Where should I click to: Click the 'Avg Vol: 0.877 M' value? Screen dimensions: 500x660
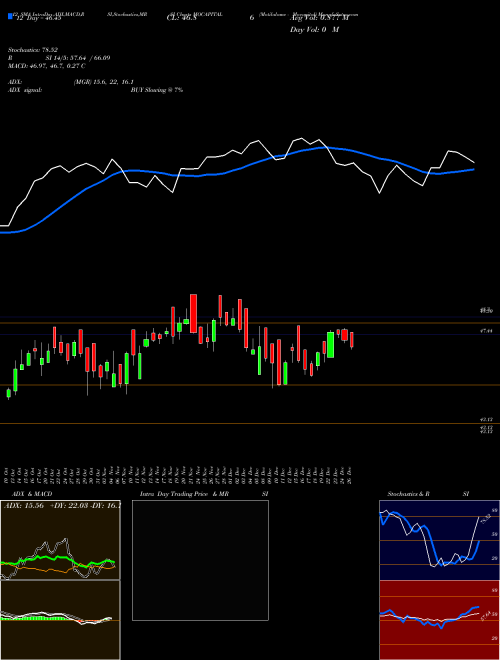tap(319, 18)
